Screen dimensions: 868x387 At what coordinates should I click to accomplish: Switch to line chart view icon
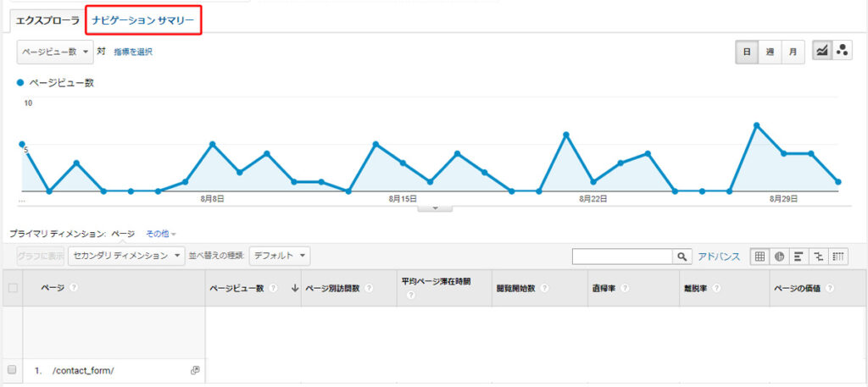tap(821, 52)
